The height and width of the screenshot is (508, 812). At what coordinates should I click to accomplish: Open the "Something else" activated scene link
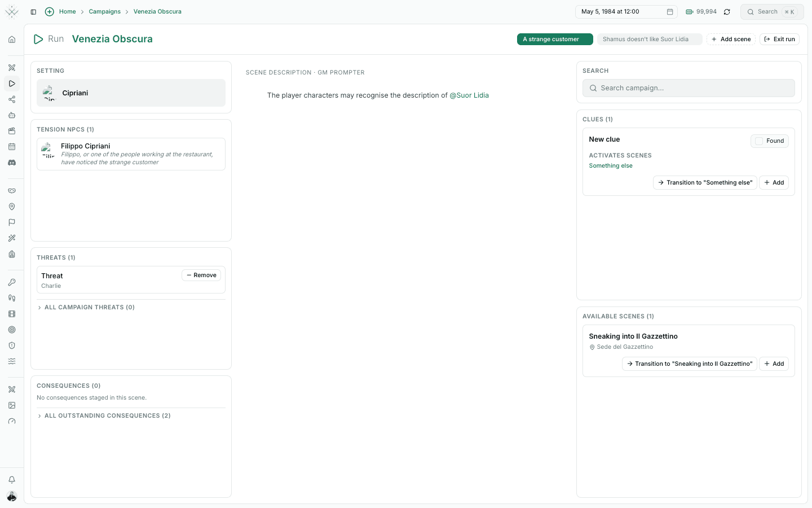click(x=611, y=166)
